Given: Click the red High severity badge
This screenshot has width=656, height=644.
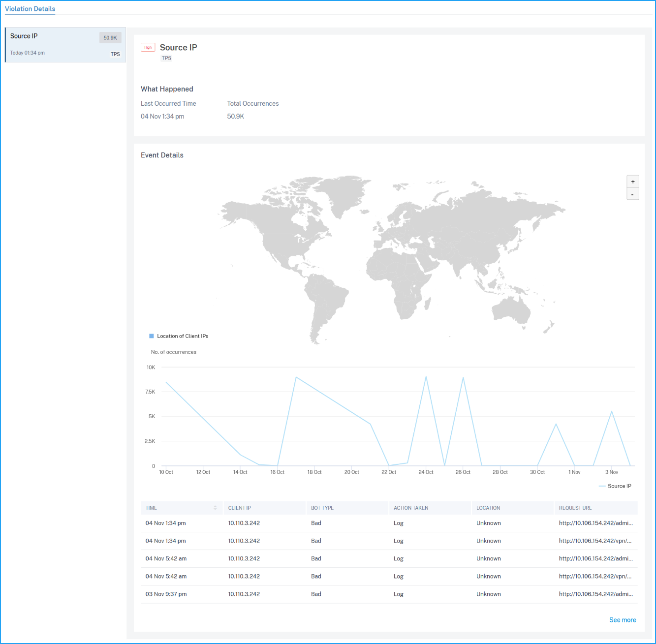Looking at the screenshot, I should point(148,47).
